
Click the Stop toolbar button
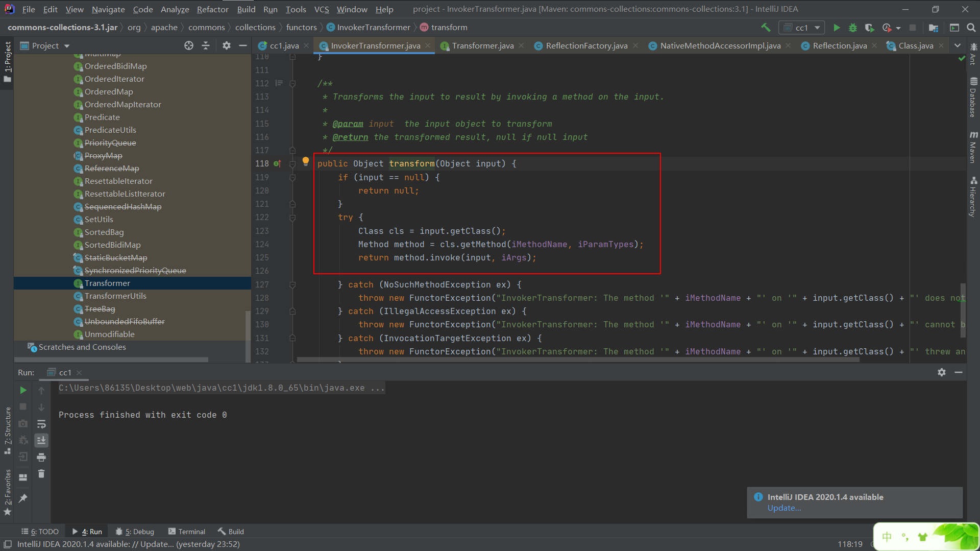tap(913, 28)
